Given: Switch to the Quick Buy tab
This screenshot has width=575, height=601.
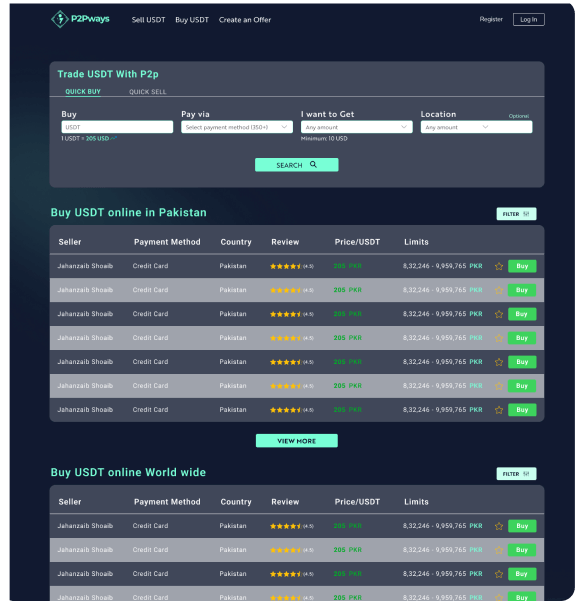Looking at the screenshot, I should pyautogui.click(x=83, y=92).
